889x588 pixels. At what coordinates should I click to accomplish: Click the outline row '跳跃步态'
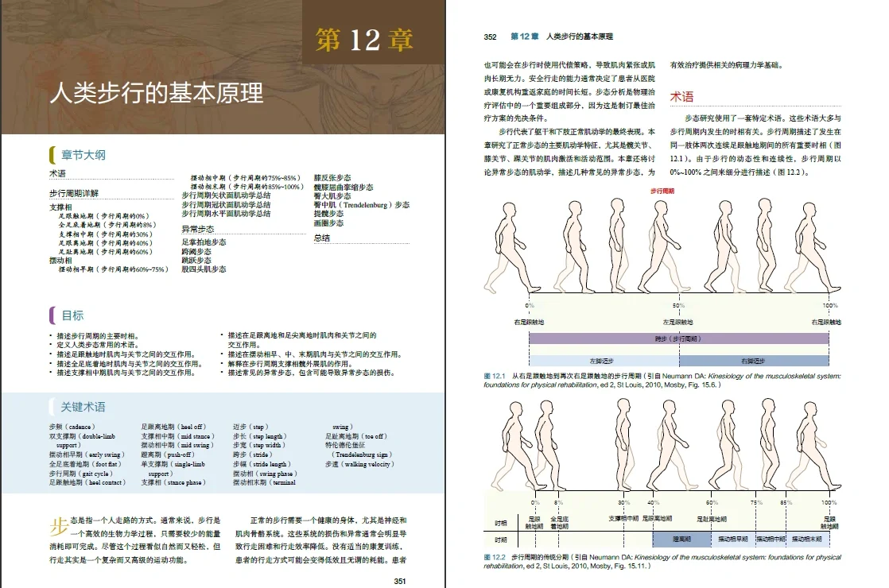point(196,260)
